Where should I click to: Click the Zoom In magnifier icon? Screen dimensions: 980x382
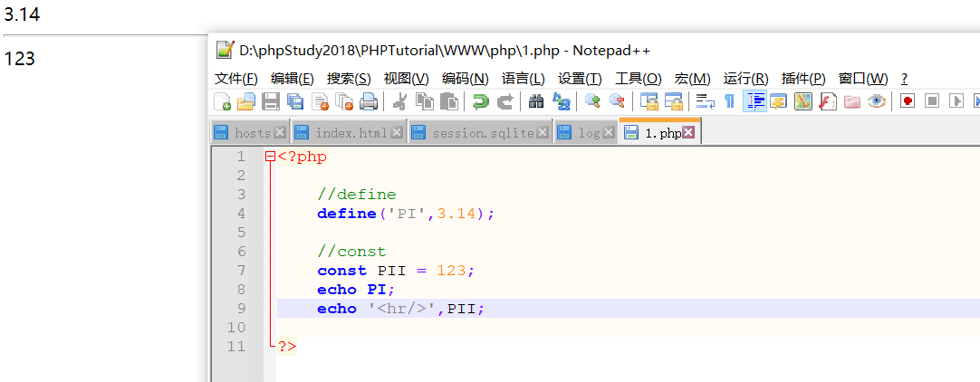(x=591, y=101)
